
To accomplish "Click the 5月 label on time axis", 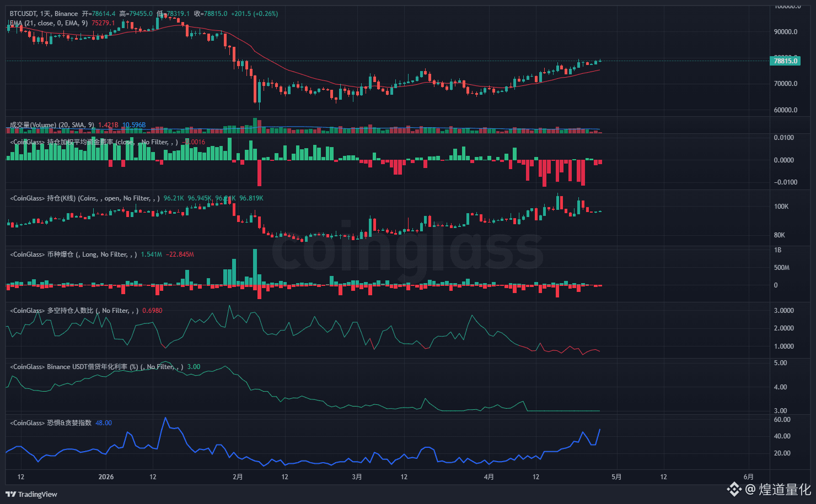I will coord(616,477).
